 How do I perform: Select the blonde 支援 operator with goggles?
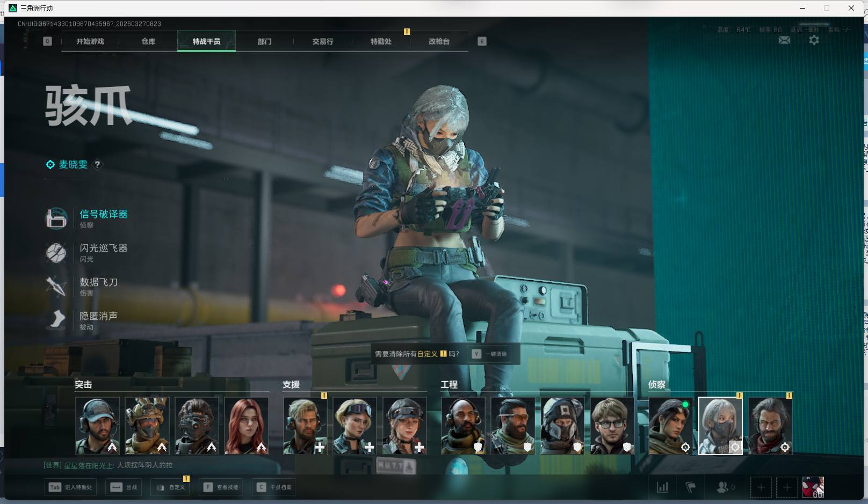[355, 426]
